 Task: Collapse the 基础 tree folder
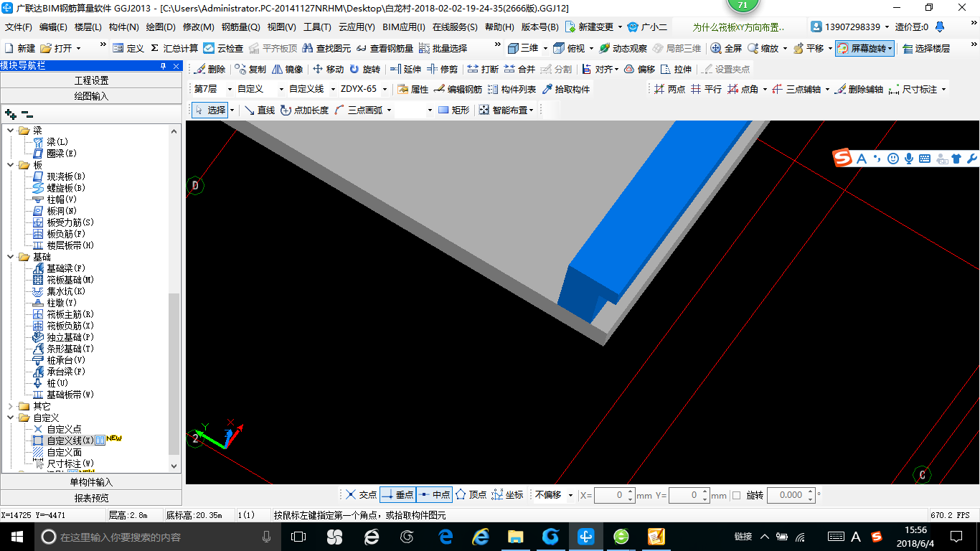(x=11, y=257)
